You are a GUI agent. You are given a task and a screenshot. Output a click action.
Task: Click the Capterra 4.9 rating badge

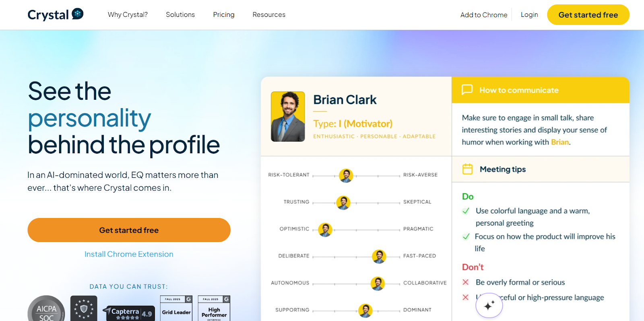tap(129, 313)
